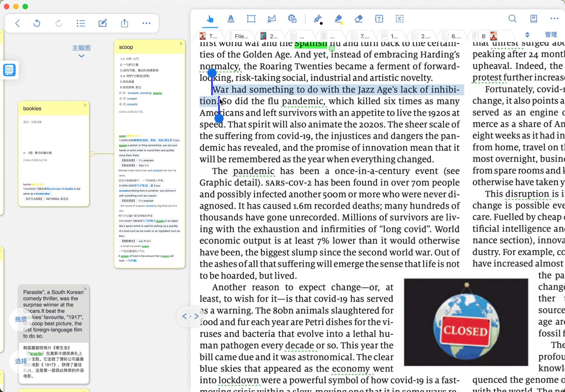Click the scooper noun link
565x392 pixels.
pos(132,99)
